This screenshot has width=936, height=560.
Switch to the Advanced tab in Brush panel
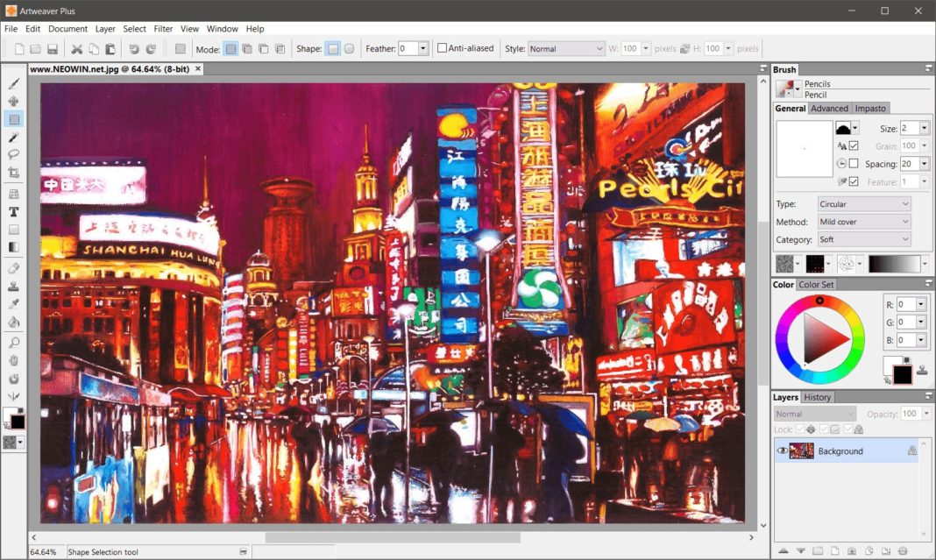pyautogui.click(x=830, y=108)
